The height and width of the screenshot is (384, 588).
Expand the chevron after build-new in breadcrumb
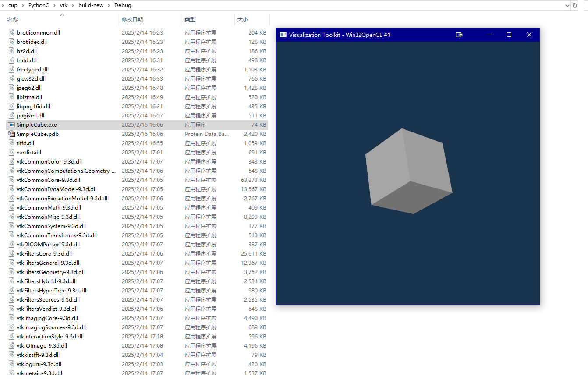tap(109, 5)
